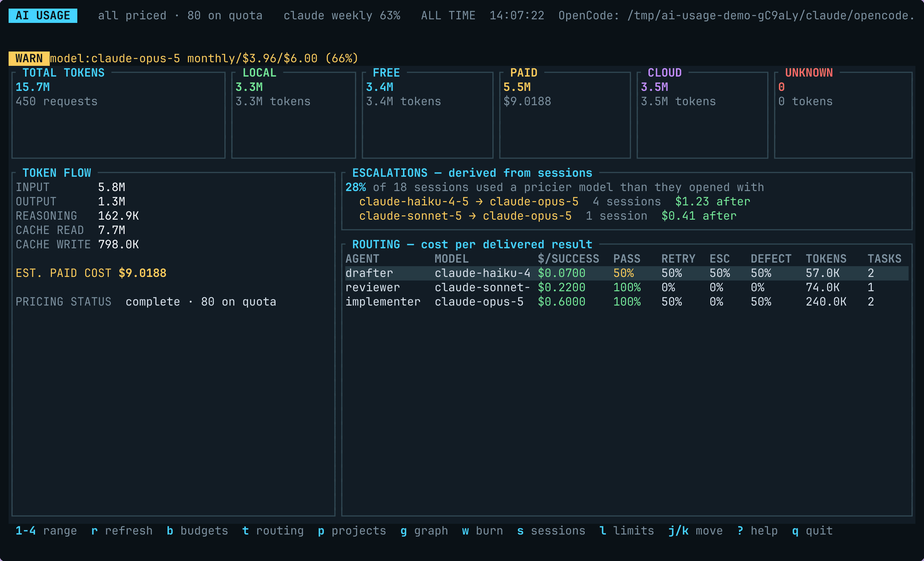The width and height of the screenshot is (924, 561).
Task: Click the CACHE READ 7.7M value
Action: tap(111, 230)
